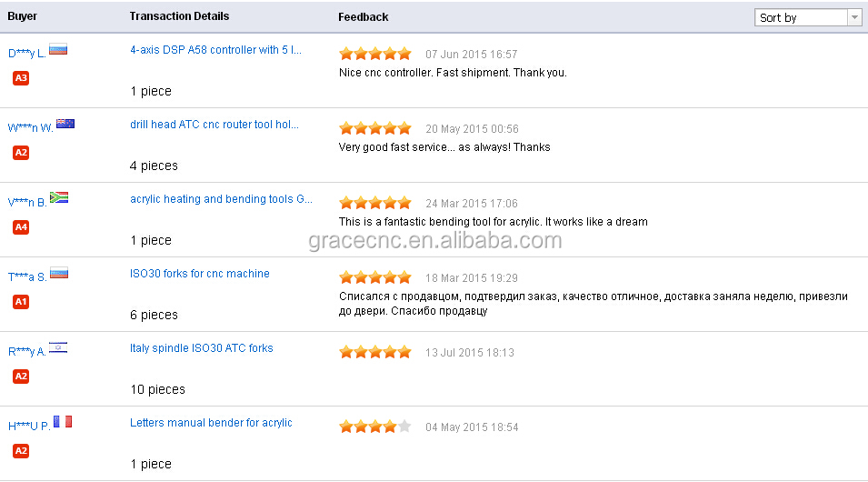Open the Italy spindle ISO30 ATC forks link
This screenshot has width=868, height=482.
point(201,348)
